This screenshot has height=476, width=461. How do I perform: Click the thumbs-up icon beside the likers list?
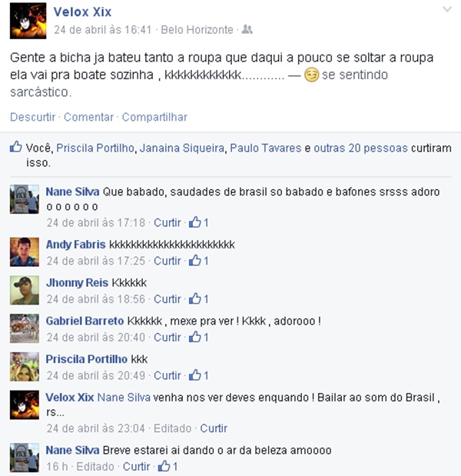point(16,147)
